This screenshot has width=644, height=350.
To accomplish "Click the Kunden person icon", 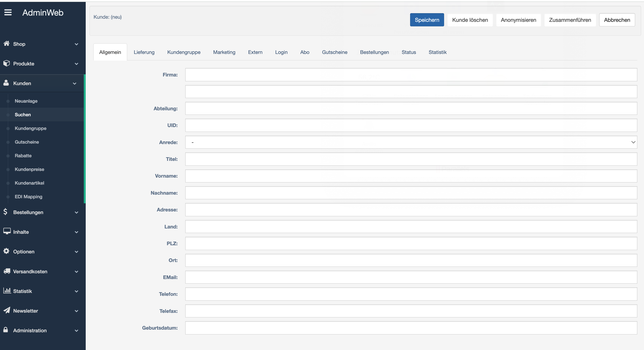I will 6,83.
